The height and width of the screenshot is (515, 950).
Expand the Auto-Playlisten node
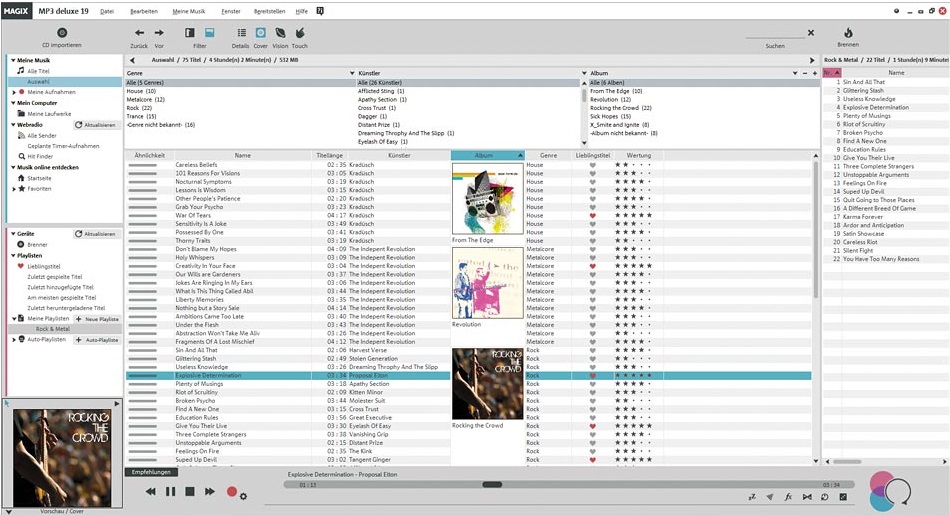tap(14, 340)
